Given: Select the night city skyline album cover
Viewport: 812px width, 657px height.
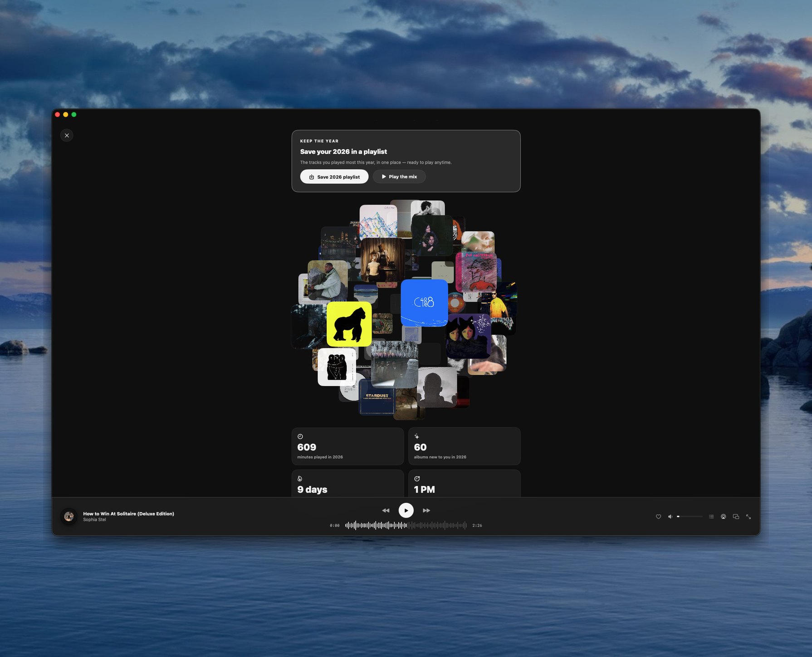Looking at the screenshot, I should click(x=339, y=243).
